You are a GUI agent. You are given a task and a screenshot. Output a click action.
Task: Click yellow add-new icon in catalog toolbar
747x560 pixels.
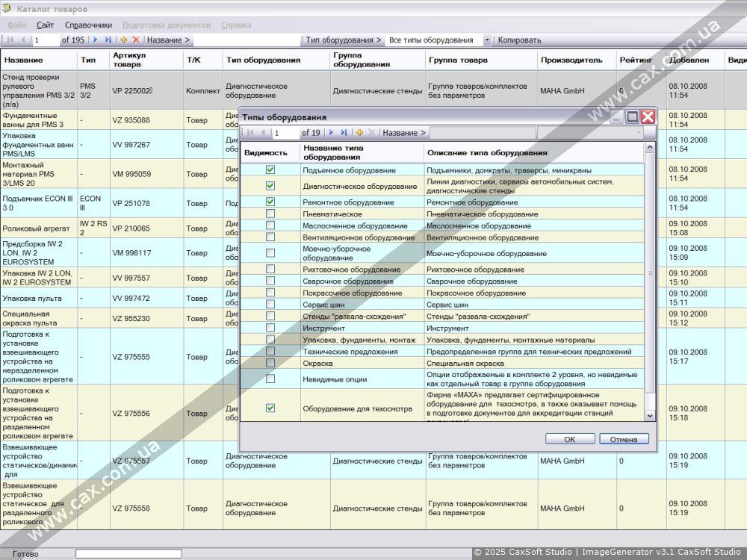[x=123, y=40]
